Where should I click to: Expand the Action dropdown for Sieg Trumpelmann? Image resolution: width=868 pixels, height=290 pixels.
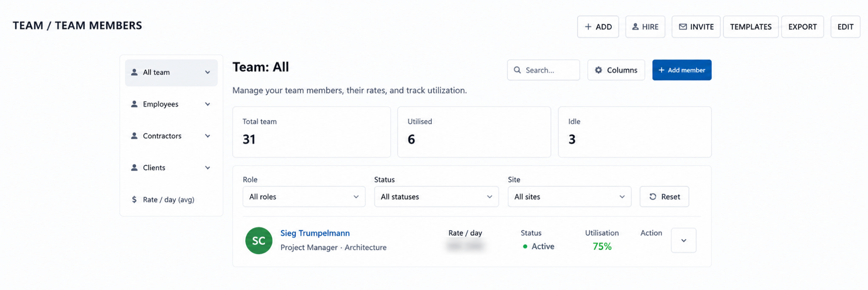683,240
